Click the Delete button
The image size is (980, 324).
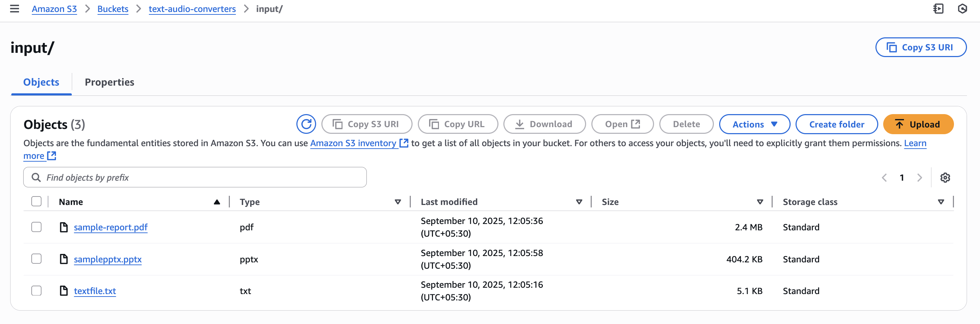click(x=686, y=124)
